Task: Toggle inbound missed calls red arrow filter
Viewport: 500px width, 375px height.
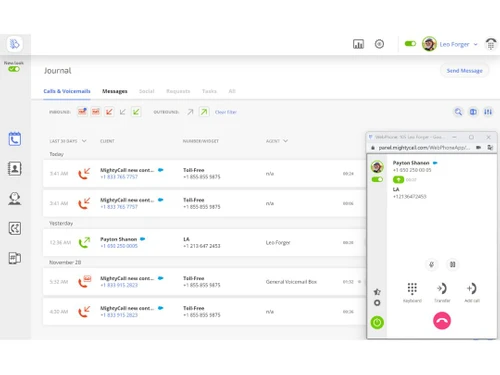Action: [x=109, y=112]
